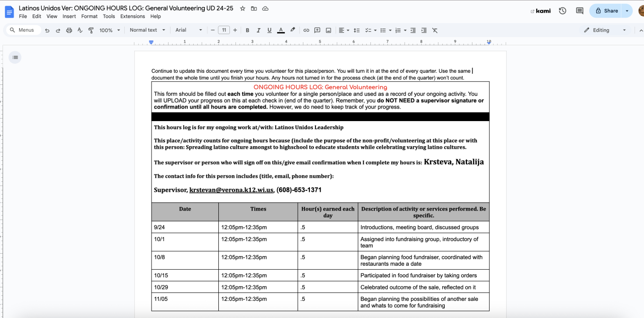Expand the checklist menu arrow
The width and height of the screenshot is (644, 318).
tap(375, 30)
